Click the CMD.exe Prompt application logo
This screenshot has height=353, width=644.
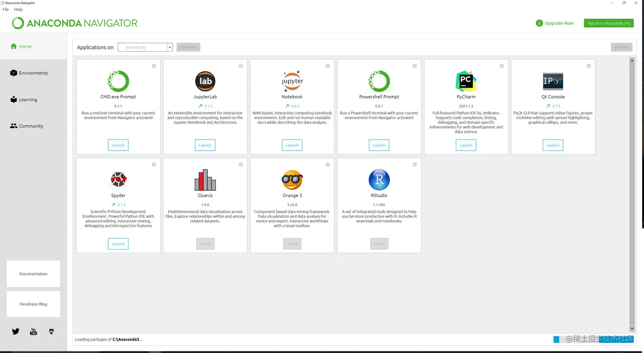click(x=118, y=81)
